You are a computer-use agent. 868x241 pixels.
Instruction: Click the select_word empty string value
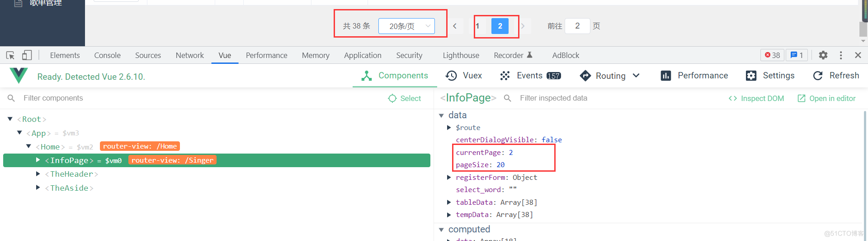pyautogui.click(x=513, y=190)
